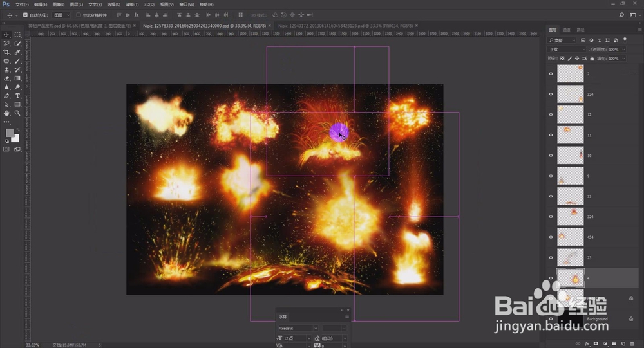Open the workspace switcher dropdown
Viewport: 644px width, 348px height.
tap(634, 15)
